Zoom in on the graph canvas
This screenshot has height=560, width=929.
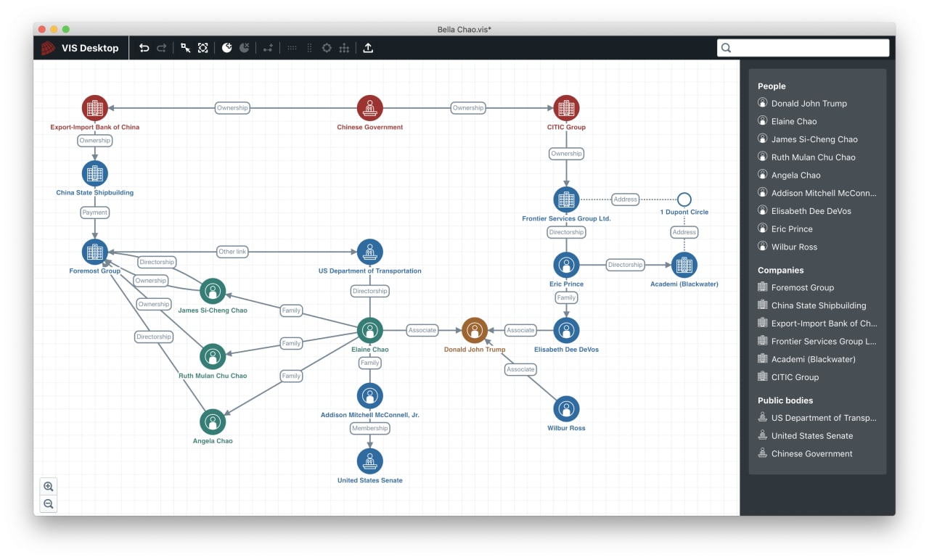pyautogui.click(x=49, y=487)
